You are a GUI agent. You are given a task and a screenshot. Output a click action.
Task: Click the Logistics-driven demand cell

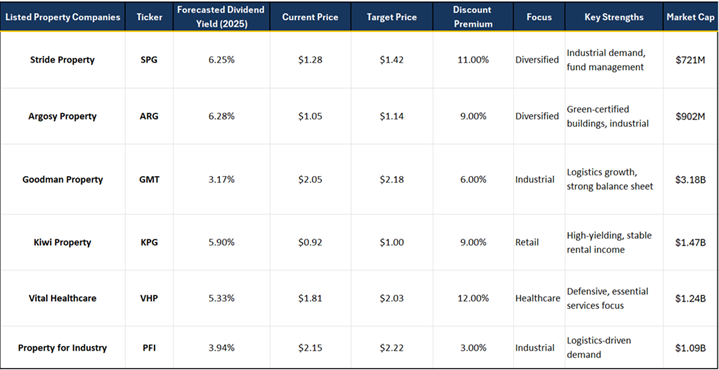click(614, 348)
